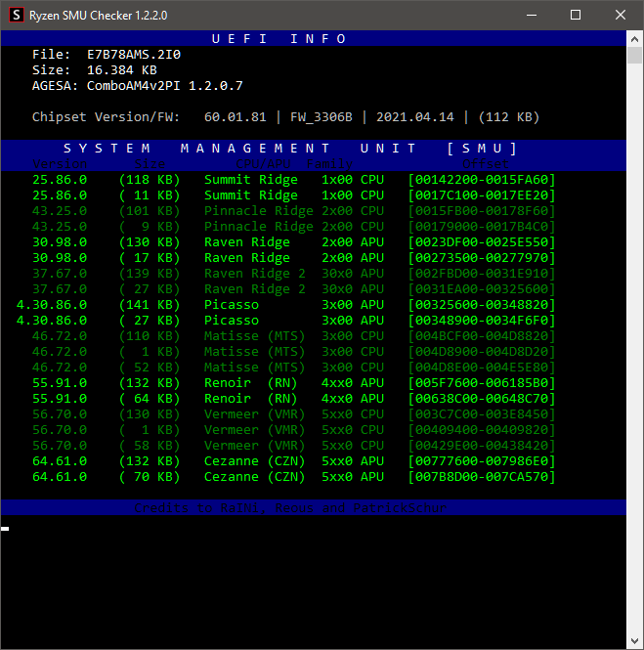Click Picasso offset [00348900-0034F6F0]
This screenshot has height=650, width=644.
(x=482, y=321)
